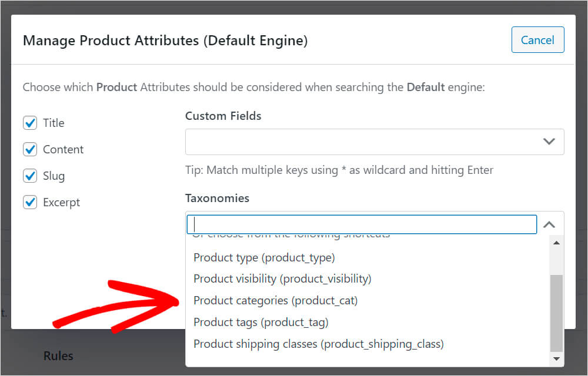Click the Title checkbox label text
This screenshot has height=376, width=588.
click(x=54, y=123)
